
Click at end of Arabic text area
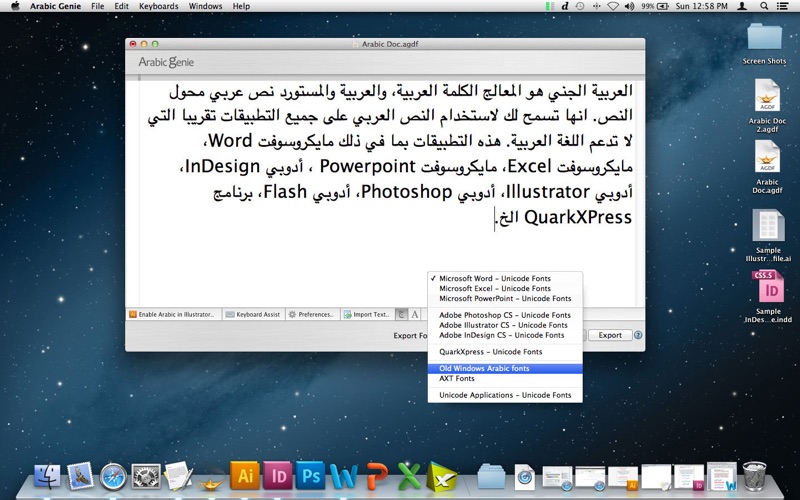pos(495,218)
